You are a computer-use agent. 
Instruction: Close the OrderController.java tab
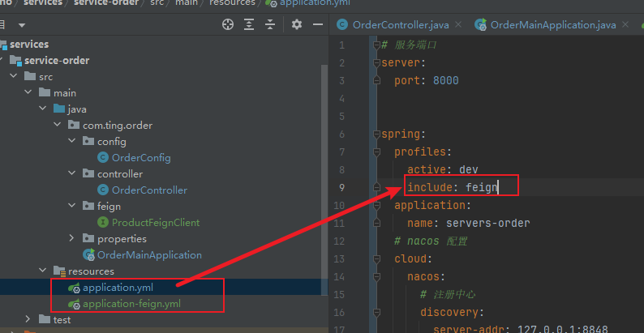click(458, 25)
